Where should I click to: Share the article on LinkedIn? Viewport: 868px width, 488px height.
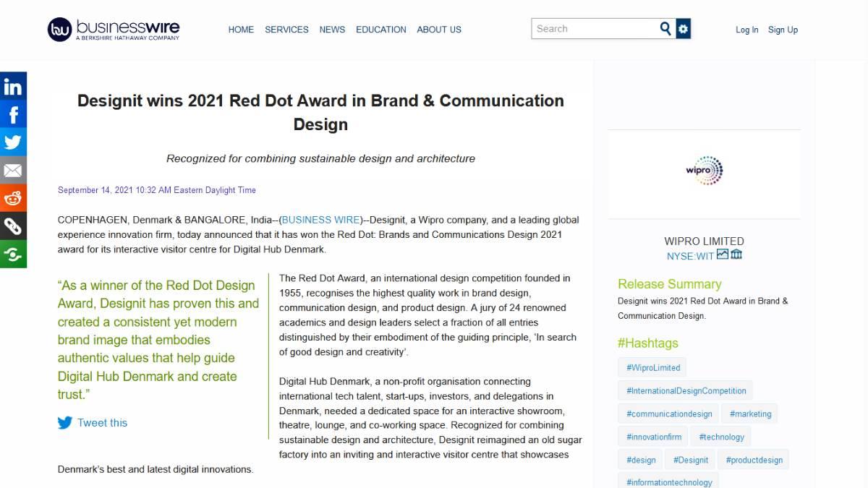pos(13,86)
